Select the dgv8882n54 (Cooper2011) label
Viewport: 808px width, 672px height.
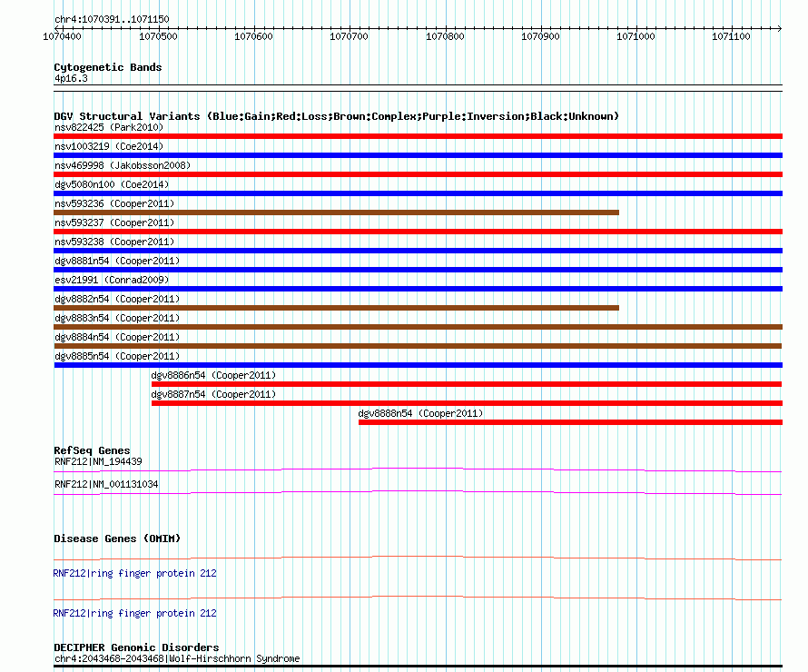click(117, 299)
